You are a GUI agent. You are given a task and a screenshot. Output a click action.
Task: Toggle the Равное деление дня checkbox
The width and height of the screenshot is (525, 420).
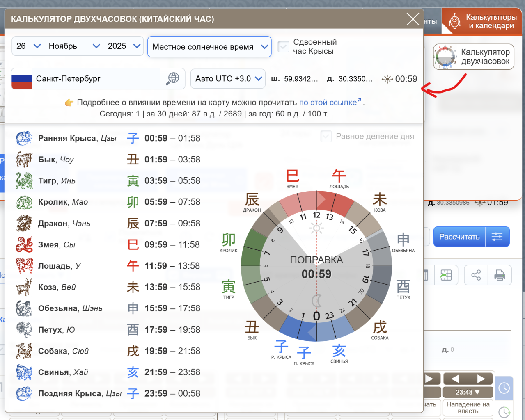coord(326,137)
